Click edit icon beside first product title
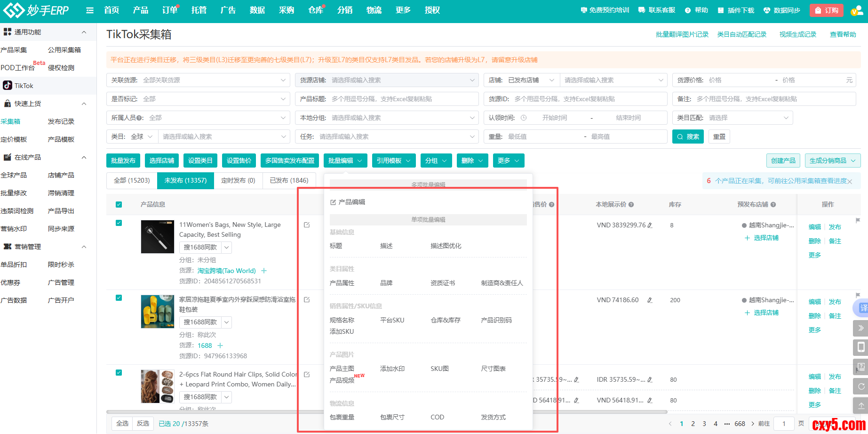The height and width of the screenshot is (434, 868). click(x=307, y=225)
